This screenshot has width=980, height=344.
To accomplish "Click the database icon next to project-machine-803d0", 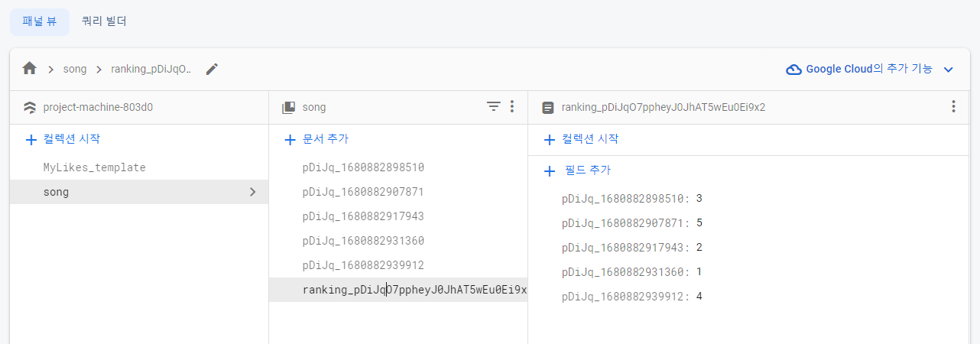I will [x=30, y=108].
